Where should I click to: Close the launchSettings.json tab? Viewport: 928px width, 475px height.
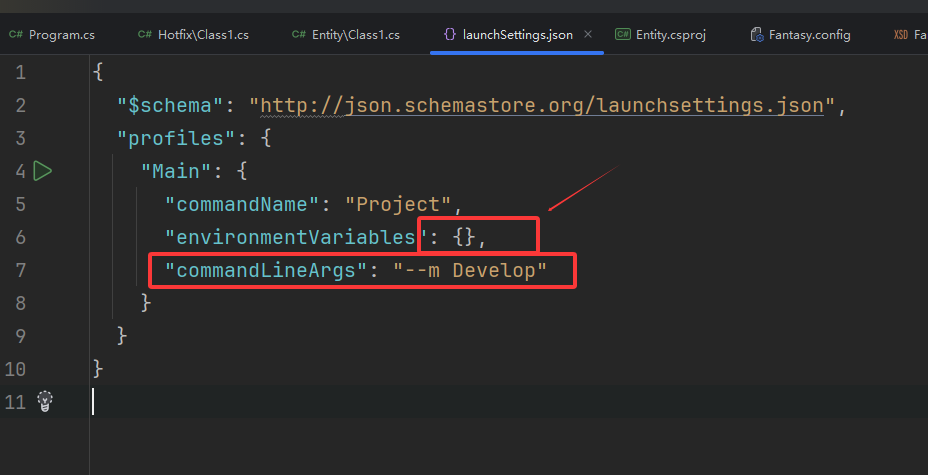[588, 35]
